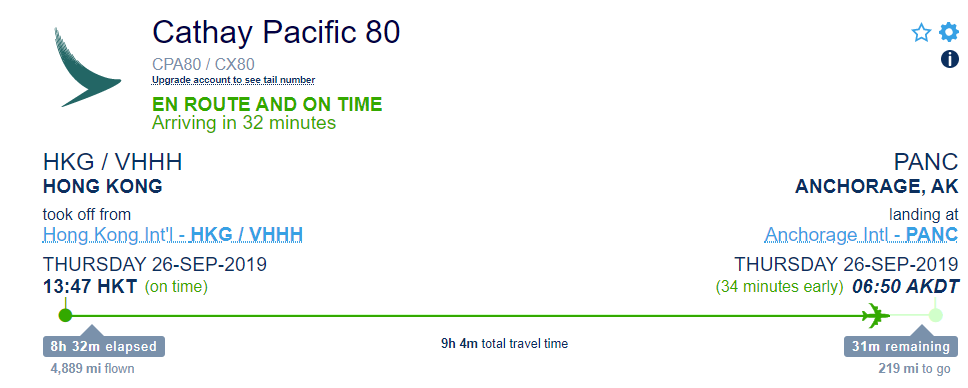Click the CPA80 / CX80 flight code

[x=203, y=64]
